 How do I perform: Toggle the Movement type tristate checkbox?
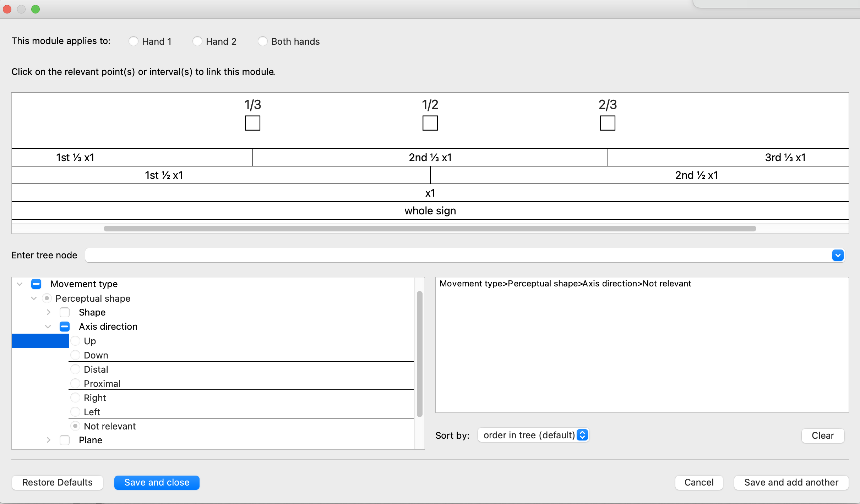click(x=36, y=284)
